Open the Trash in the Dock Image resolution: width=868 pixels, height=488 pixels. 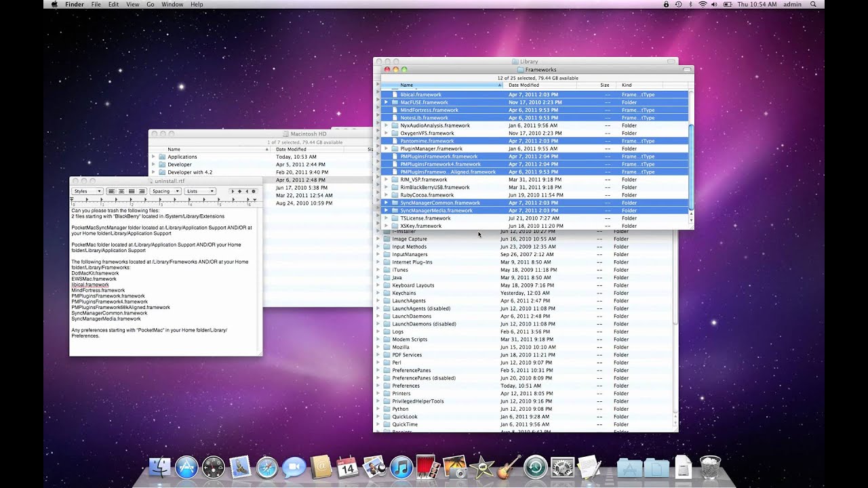(x=710, y=466)
